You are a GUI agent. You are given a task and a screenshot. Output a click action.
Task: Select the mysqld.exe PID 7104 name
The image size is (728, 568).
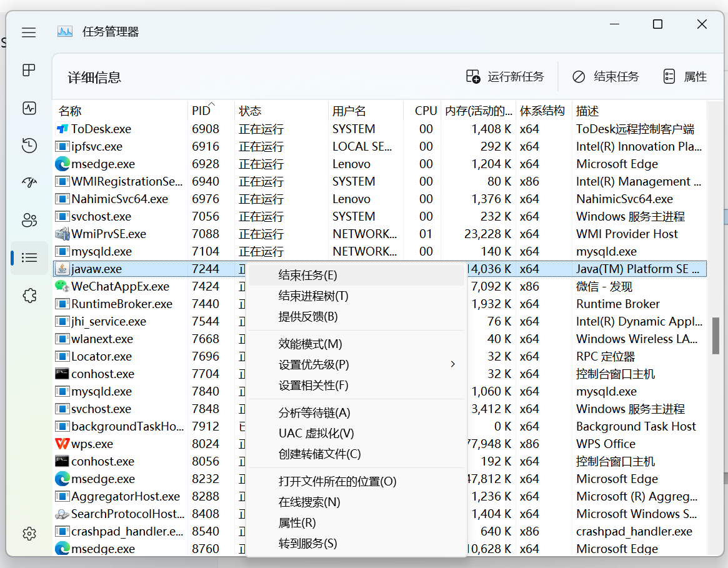tap(102, 251)
